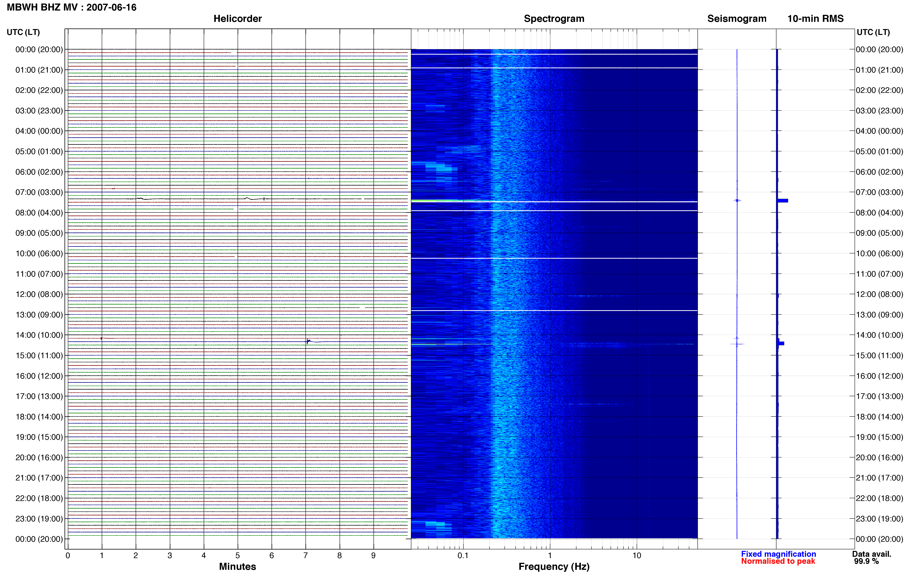The height and width of the screenshot is (578, 924).
Task: Click right time label '02:00 (22:00)'
Action: pos(879,91)
